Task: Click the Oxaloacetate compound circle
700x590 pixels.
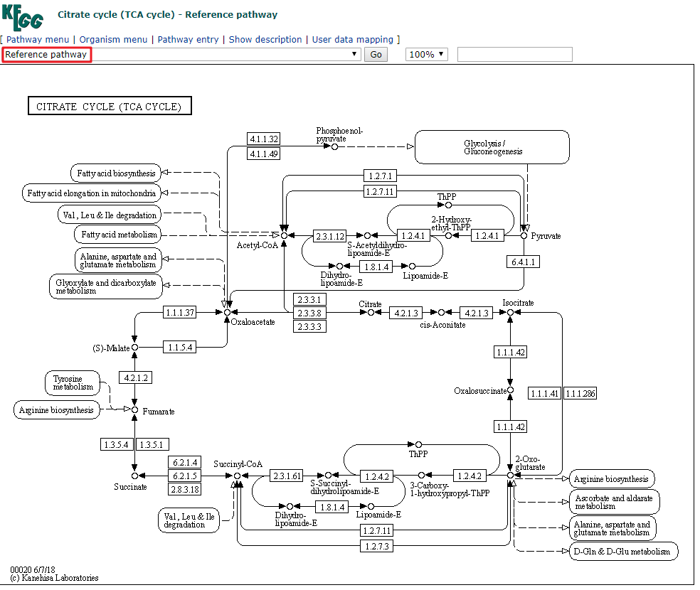Action: click(227, 312)
